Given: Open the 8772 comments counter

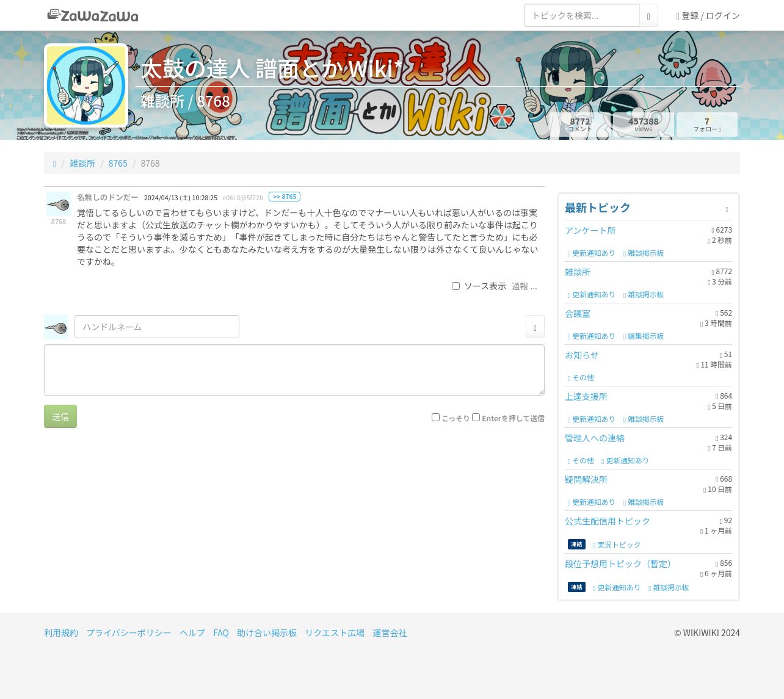Looking at the screenshot, I should [x=580, y=124].
